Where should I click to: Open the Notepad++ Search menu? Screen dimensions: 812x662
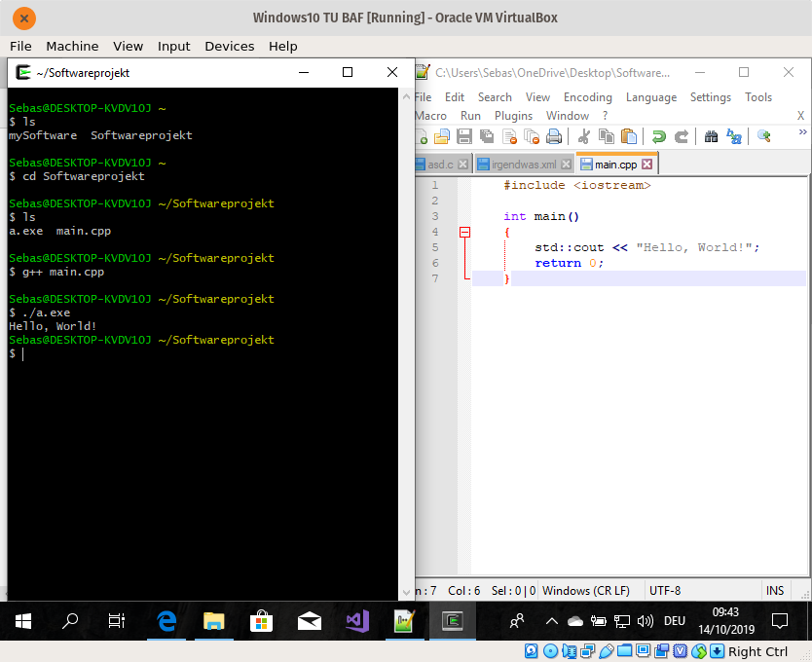pyautogui.click(x=495, y=96)
